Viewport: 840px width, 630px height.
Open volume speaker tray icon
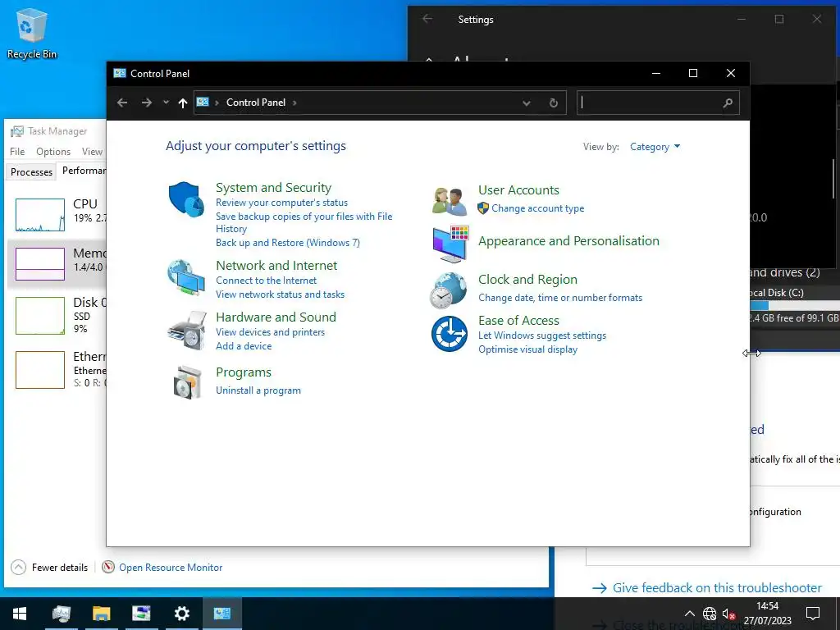click(728, 614)
